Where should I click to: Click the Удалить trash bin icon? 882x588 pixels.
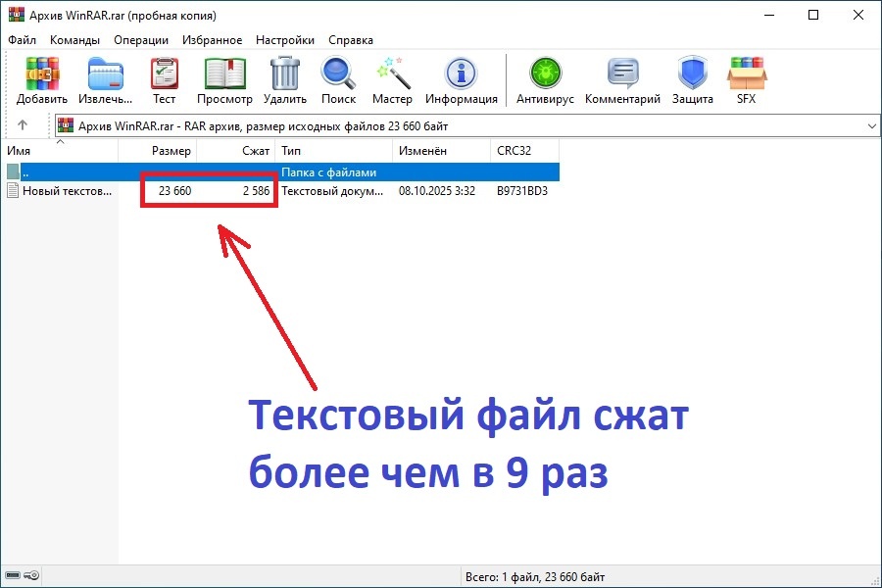click(285, 73)
